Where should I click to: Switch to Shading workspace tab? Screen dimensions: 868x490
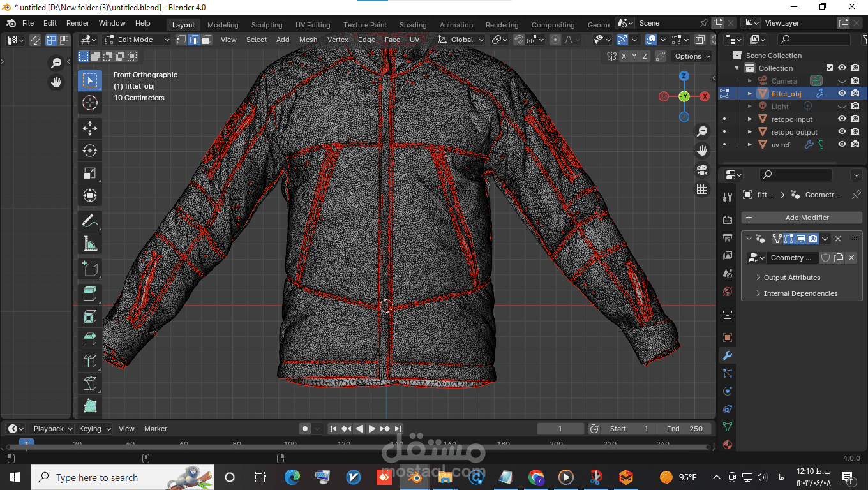[x=413, y=25]
